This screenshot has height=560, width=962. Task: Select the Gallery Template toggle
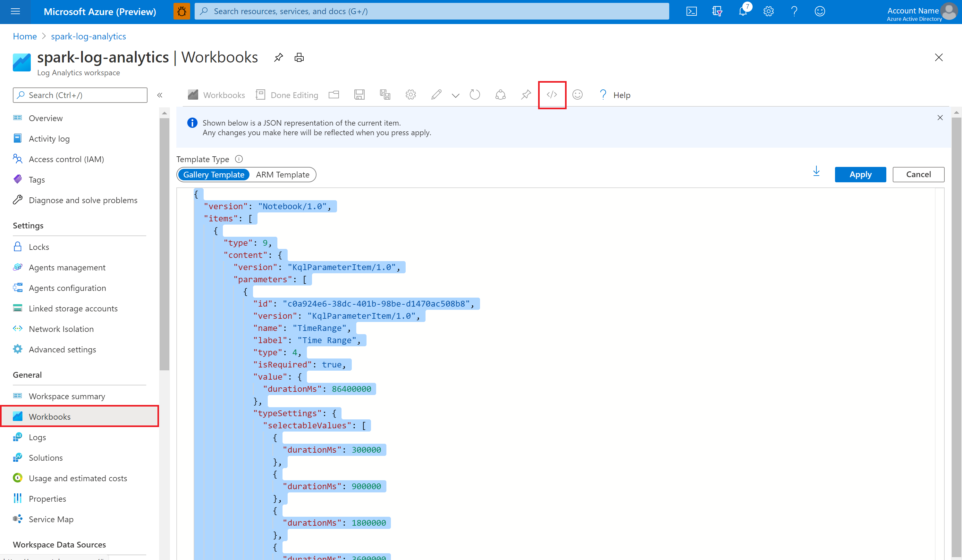[x=213, y=174]
